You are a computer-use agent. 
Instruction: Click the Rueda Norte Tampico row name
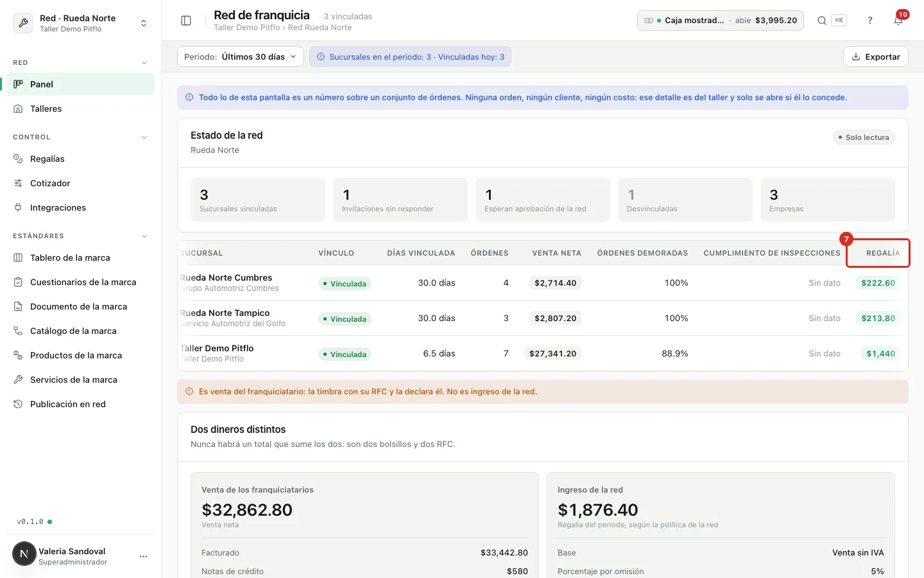tap(225, 313)
